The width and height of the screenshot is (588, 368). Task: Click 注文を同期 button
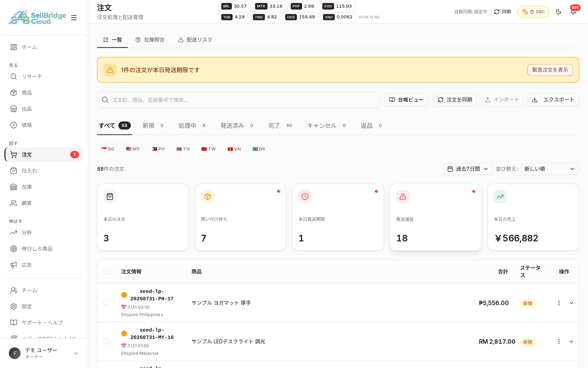point(455,100)
